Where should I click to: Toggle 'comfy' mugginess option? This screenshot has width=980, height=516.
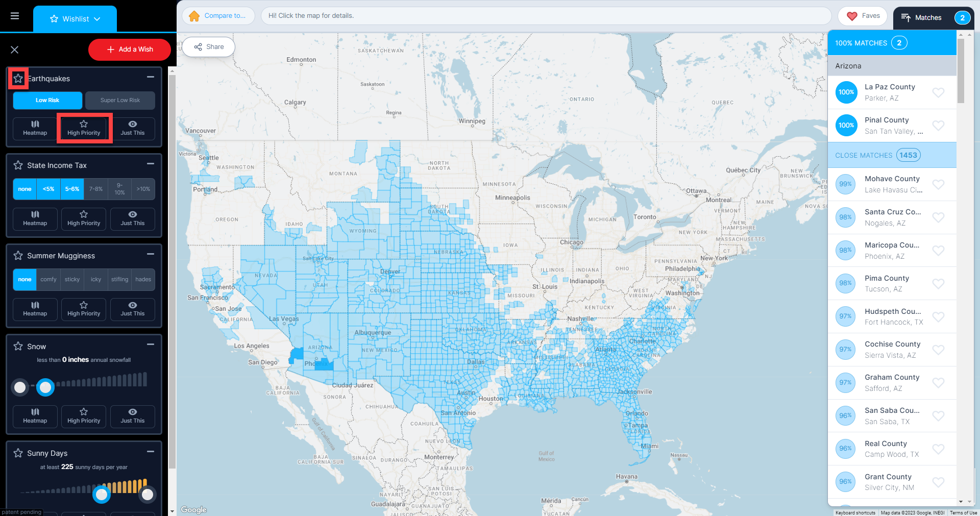[x=48, y=280]
